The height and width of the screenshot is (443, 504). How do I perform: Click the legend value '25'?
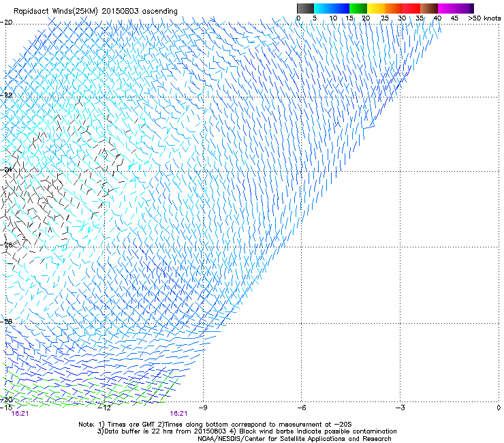point(385,18)
